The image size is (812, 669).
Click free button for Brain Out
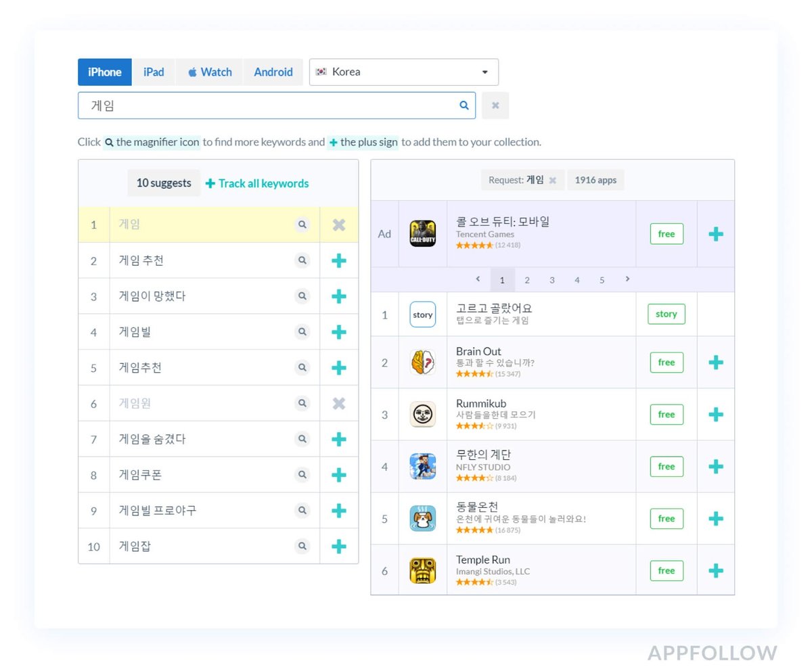coord(667,363)
